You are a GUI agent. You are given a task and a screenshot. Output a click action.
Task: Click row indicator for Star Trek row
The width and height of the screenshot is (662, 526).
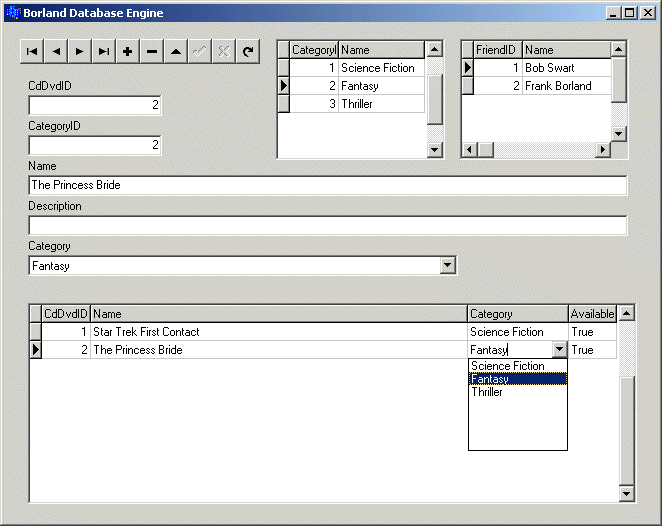[36, 332]
